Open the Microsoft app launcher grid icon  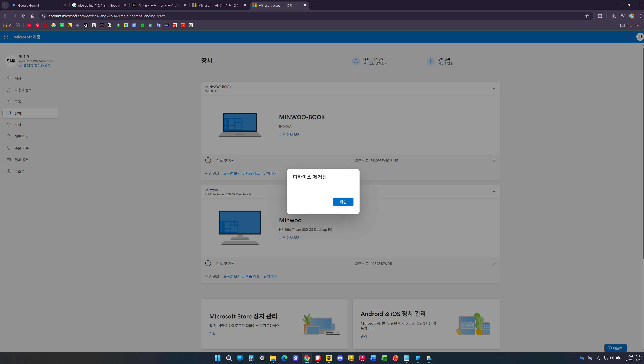6,37
